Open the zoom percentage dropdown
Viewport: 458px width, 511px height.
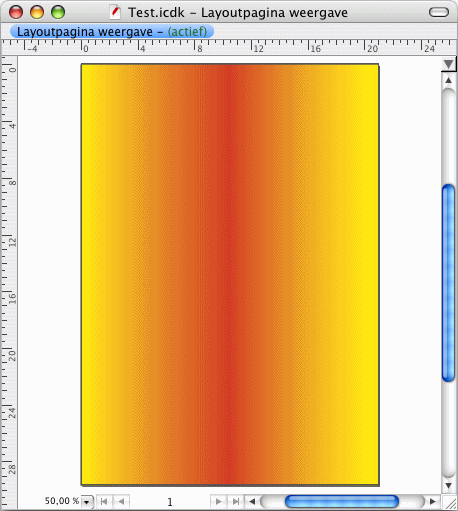pyautogui.click(x=87, y=502)
